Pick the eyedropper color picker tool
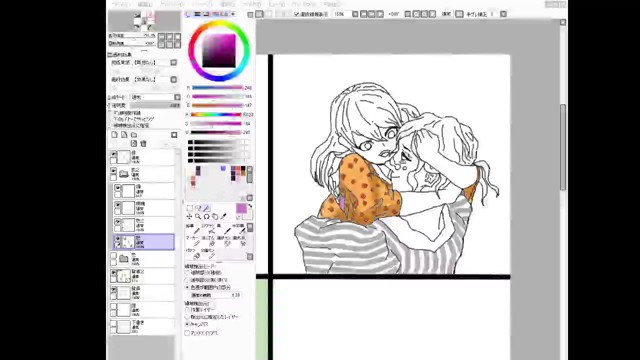 [x=223, y=216]
